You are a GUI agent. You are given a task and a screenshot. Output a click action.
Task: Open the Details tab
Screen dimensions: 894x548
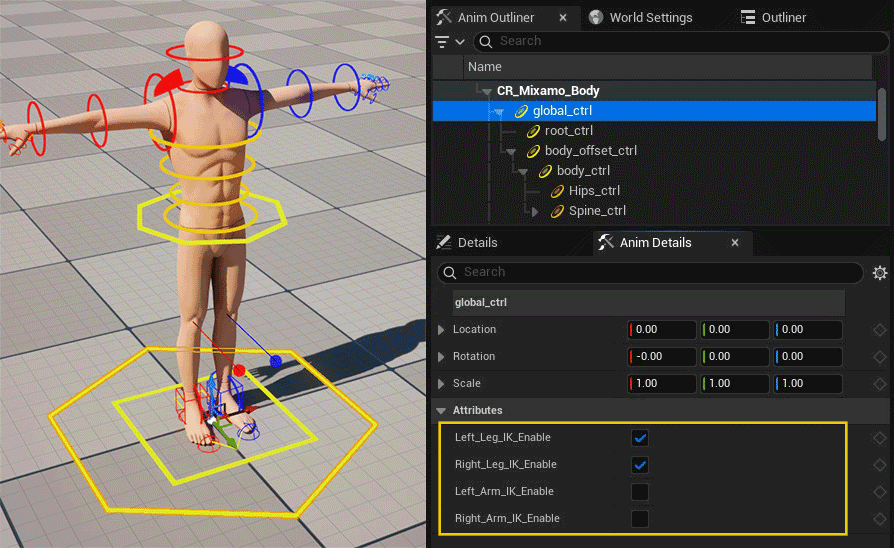476,243
